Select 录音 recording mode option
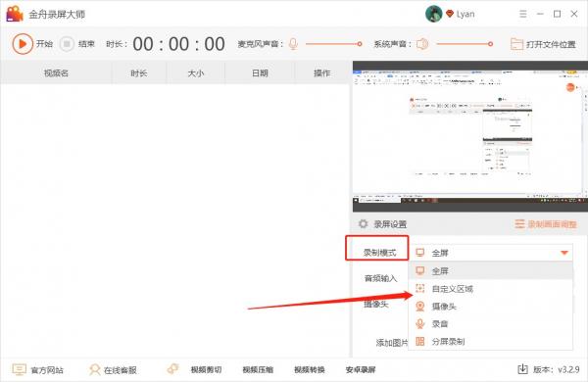Image resolution: width=588 pixels, height=382 pixels. click(491, 323)
